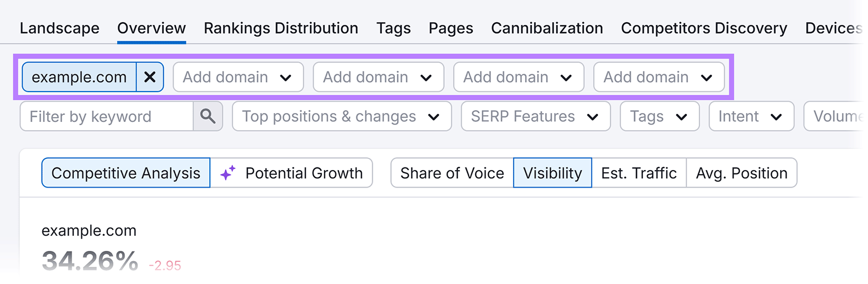The width and height of the screenshot is (868, 284).
Task: Switch to Share of Voice metric
Action: (452, 173)
